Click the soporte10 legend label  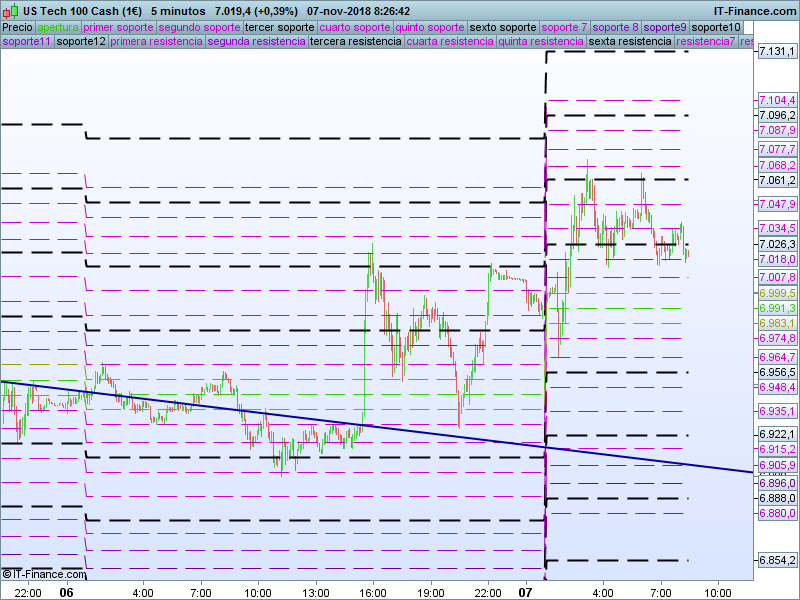coord(716,27)
